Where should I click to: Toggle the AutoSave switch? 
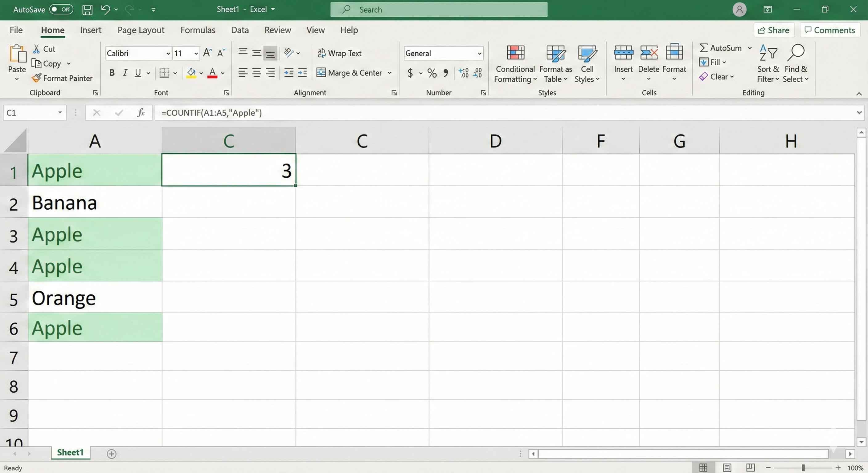coord(61,10)
